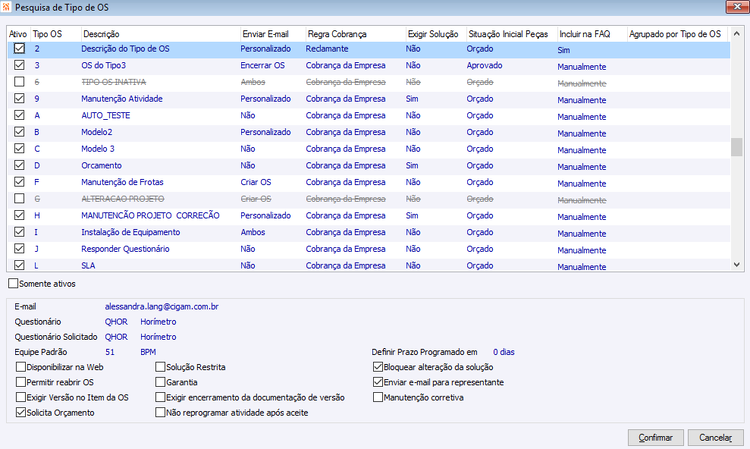This screenshot has height=449, width=750.
Task: Cancel the dialog with Cancelar
Action: pos(715,438)
